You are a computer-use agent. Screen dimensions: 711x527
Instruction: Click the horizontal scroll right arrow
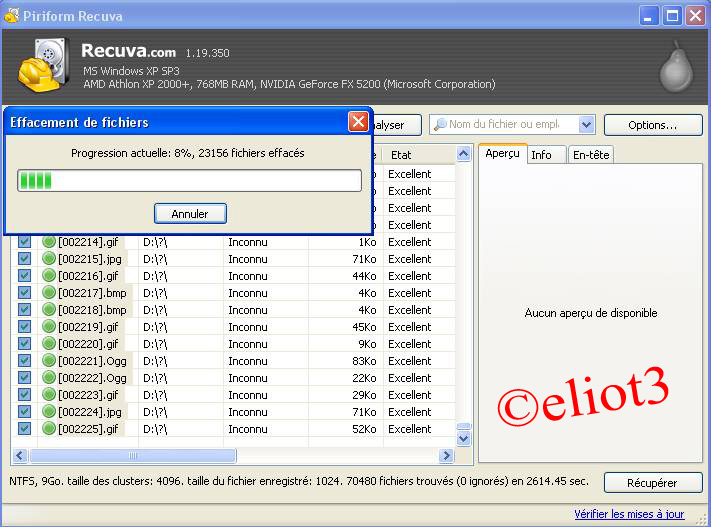coord(446,455)
